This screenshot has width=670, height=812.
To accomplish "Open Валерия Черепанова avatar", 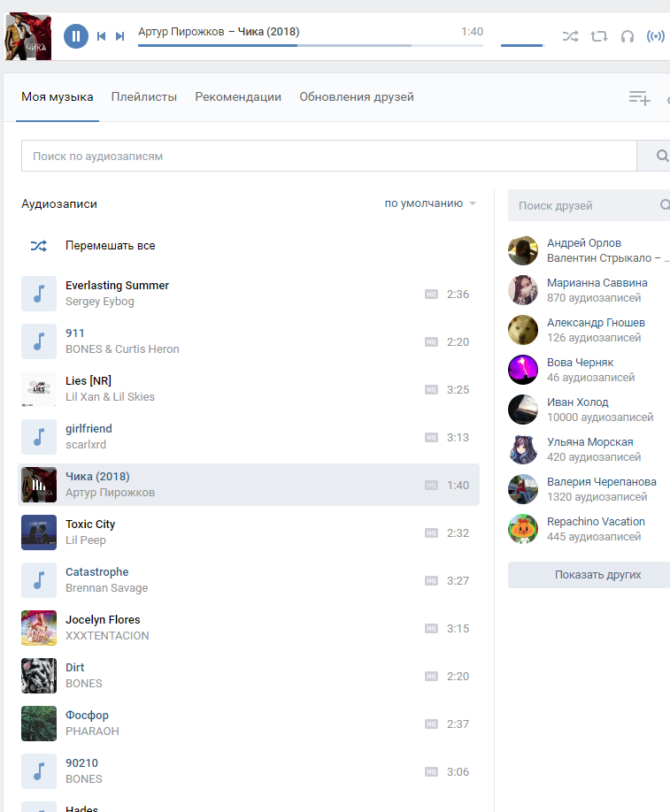I will pos(523,489).
